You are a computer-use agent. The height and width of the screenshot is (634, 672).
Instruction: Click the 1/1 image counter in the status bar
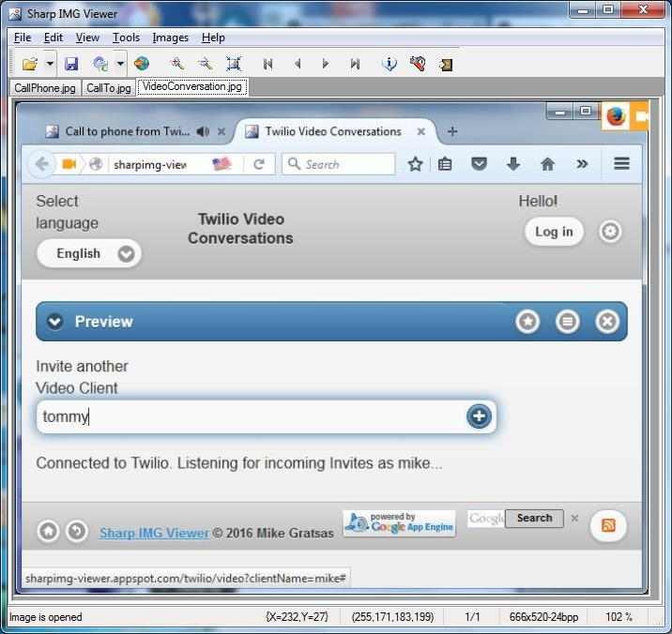point(472,617)
